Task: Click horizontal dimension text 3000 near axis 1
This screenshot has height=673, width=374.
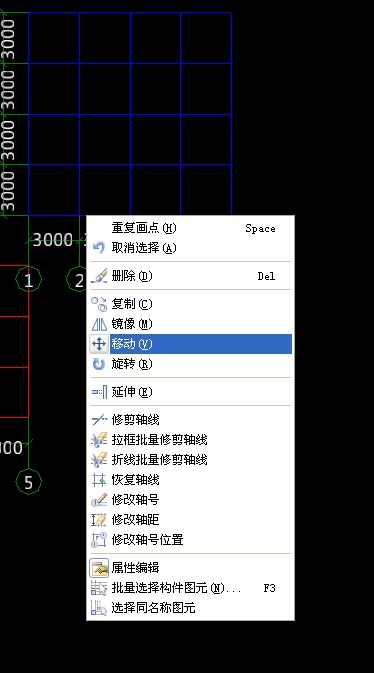Action: click(x=53, y=240)
